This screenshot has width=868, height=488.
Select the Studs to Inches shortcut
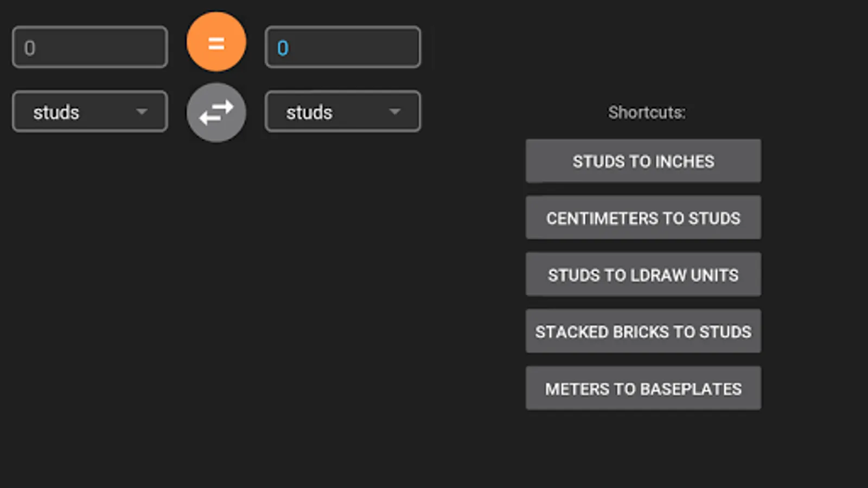(x=643, y=161)
